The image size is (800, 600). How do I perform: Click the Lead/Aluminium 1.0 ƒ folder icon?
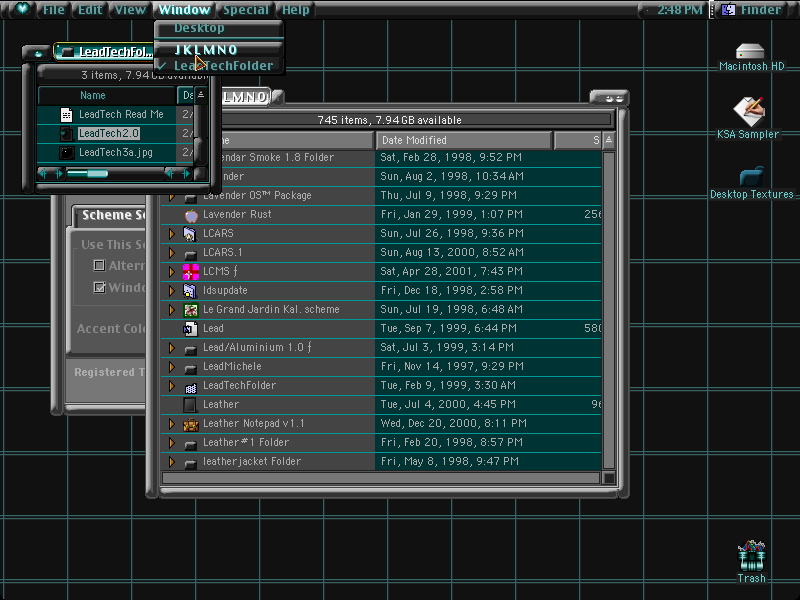click(x=190, y=349)
